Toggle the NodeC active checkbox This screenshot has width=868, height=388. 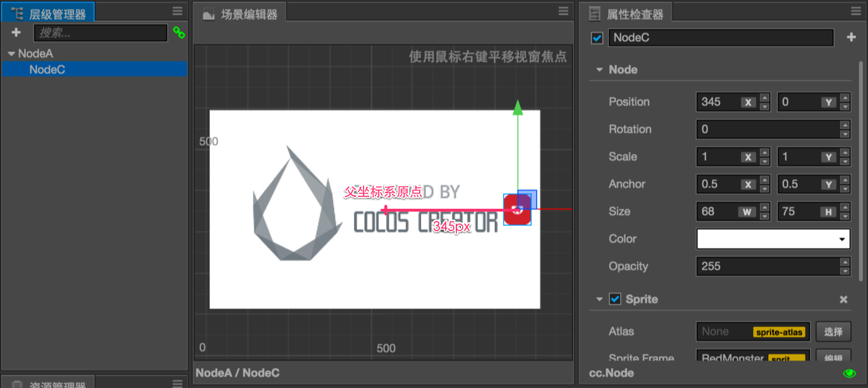[x=597, y=38]
